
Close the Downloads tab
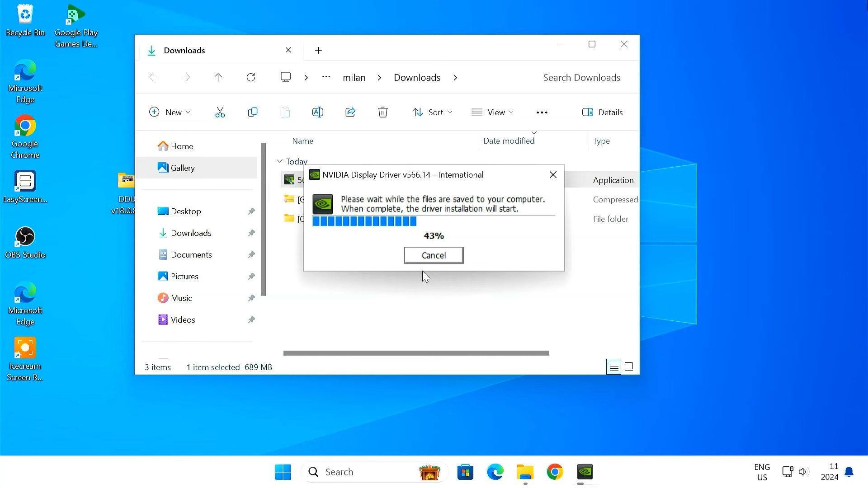(x=288, y=50)
